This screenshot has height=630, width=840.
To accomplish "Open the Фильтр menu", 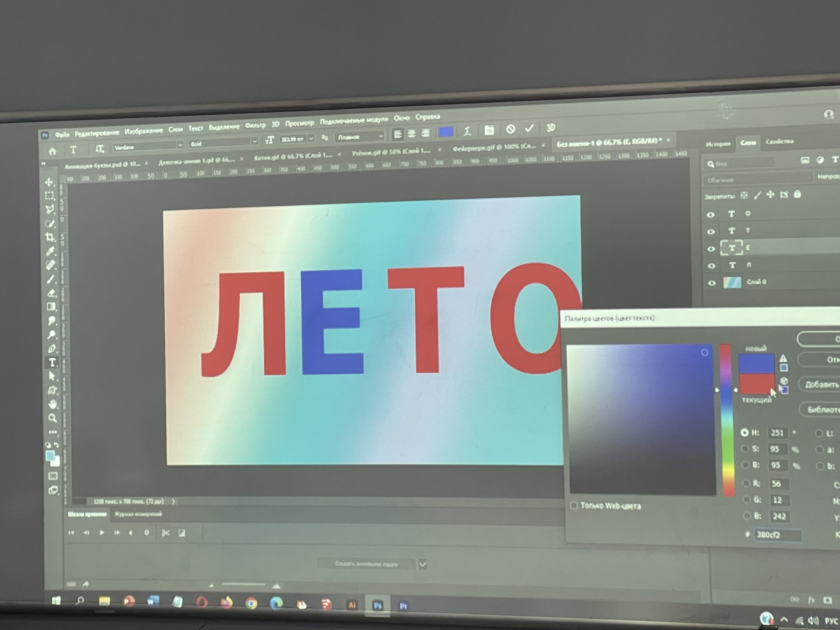I will coord(255,125).
